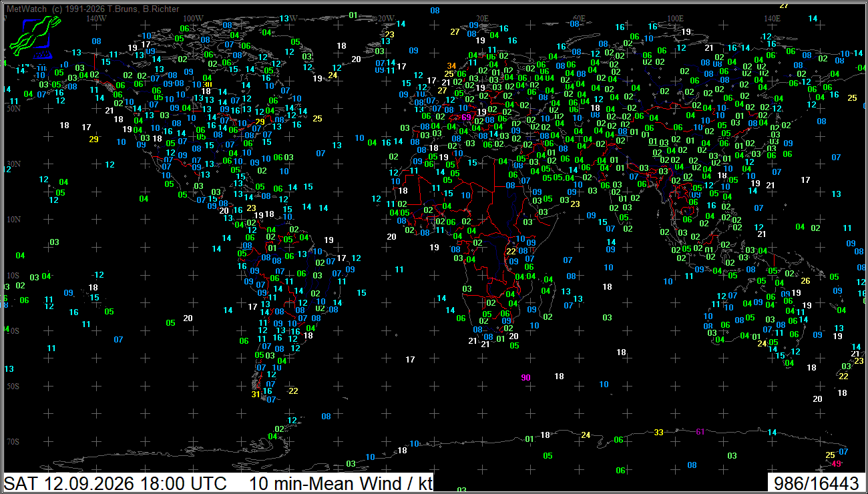Click the 10S latitude label

click(13, 276)
